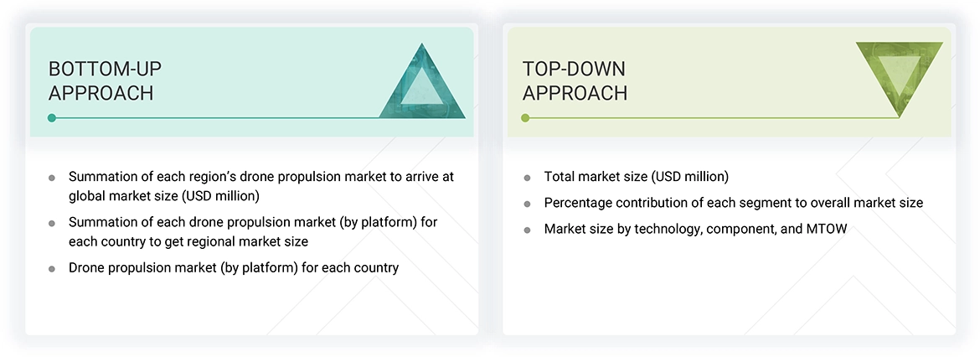Click "Percentage contribution of each segment" text
The width and height of the screenshot is (980, 357).
733,203
